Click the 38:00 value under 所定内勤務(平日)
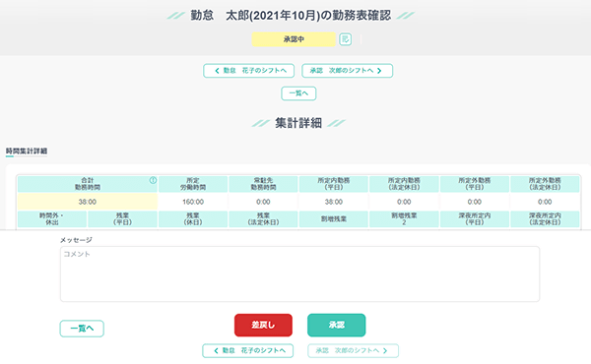The image size is (591, 364). (x=334, y=202)
